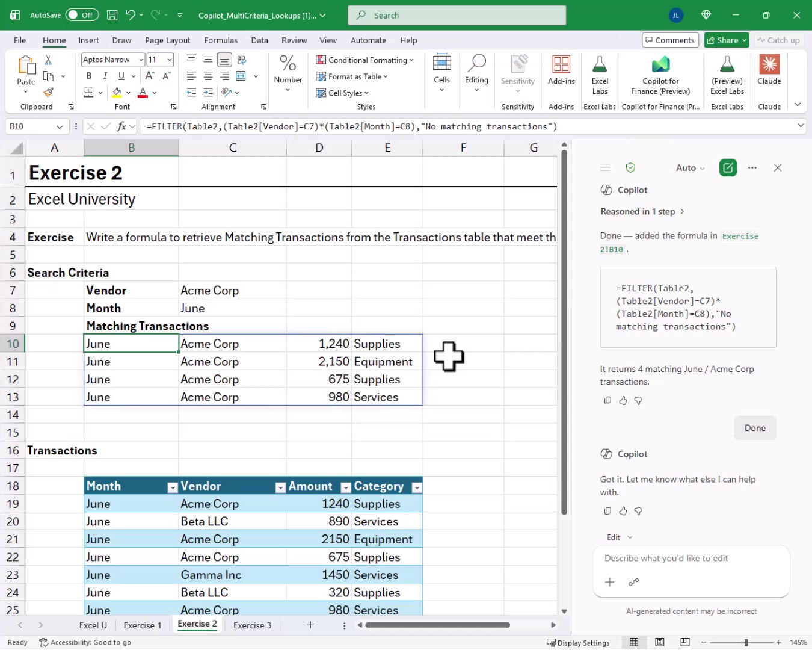Switch to Exercise 1 sheet tab

tap(143, 625)
